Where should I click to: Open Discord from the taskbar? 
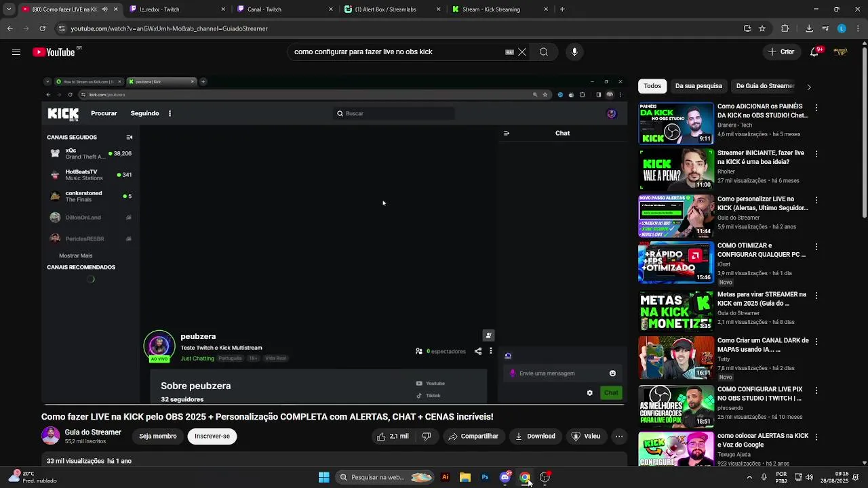coord(505,477)
